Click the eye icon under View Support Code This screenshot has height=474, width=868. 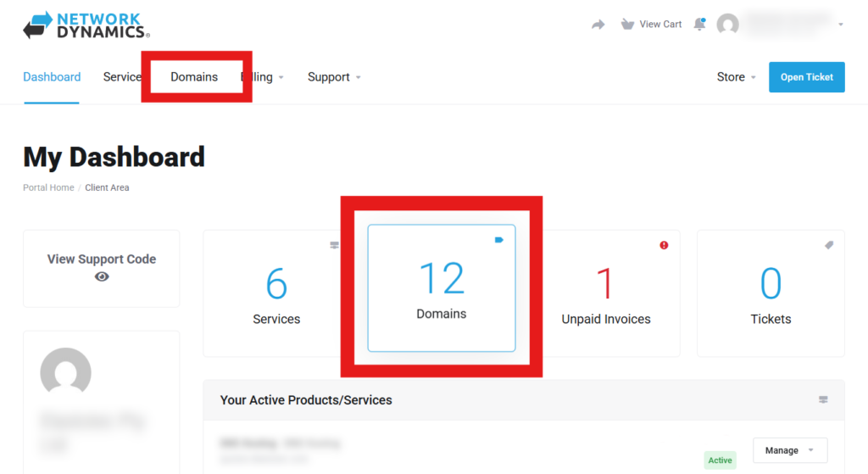pos(102,276)
